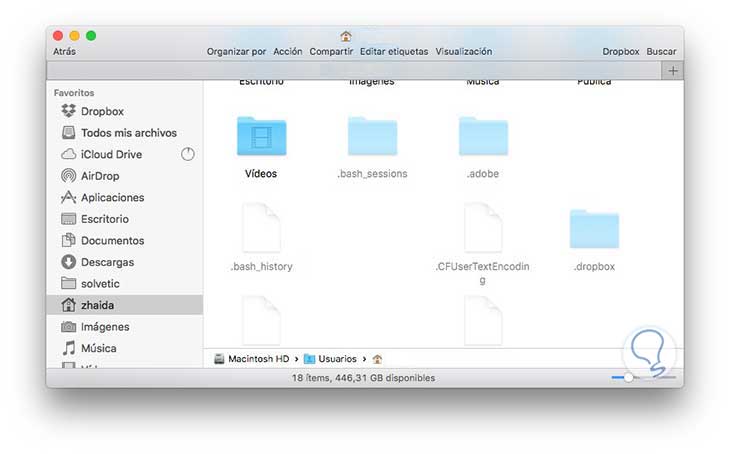Click the Vídeos folder name label

pos(261,174)
